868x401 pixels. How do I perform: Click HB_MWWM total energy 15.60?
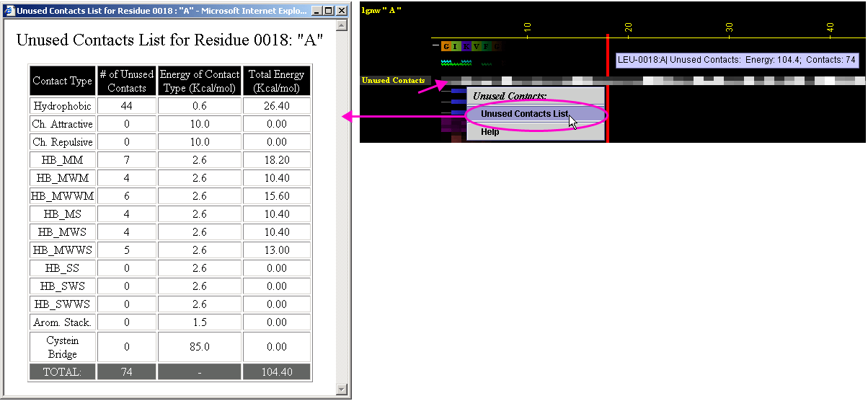[277, 196]
